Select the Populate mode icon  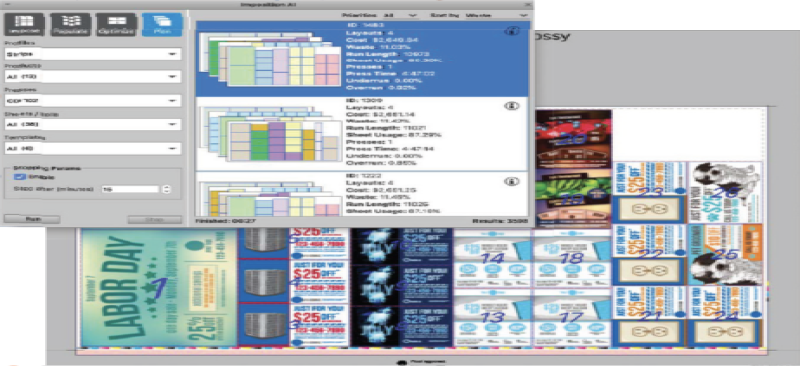[70, 25]
